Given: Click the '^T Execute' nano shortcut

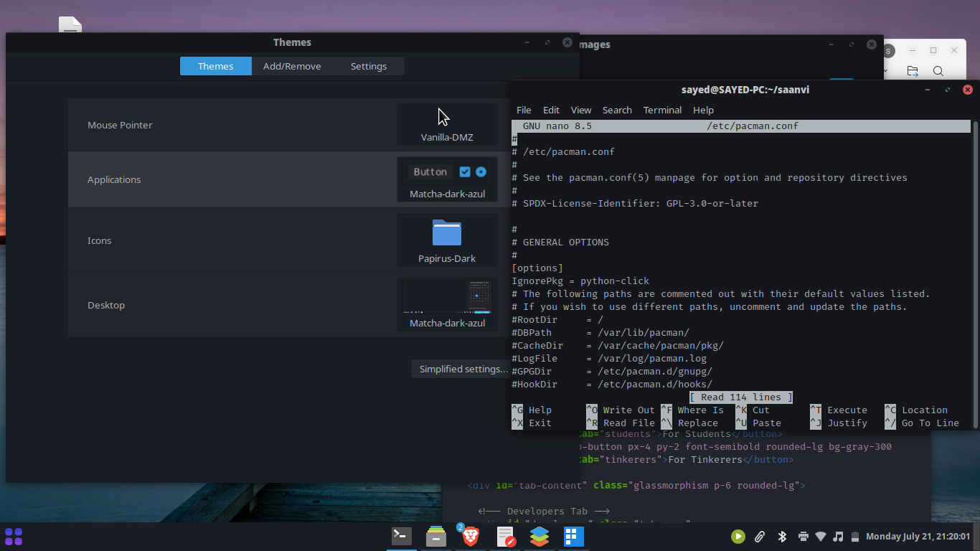Looking at the screenshot, I should tap(839, 410).
